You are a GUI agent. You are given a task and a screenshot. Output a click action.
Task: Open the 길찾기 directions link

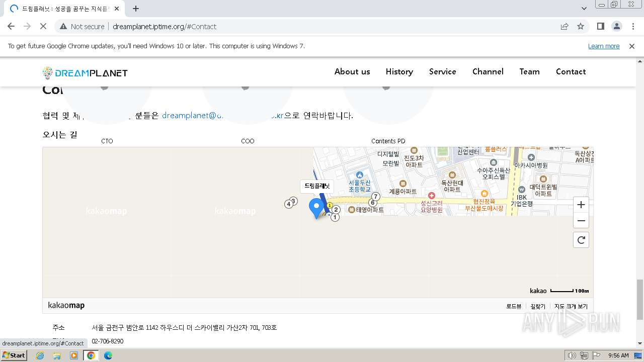point(538,306)
